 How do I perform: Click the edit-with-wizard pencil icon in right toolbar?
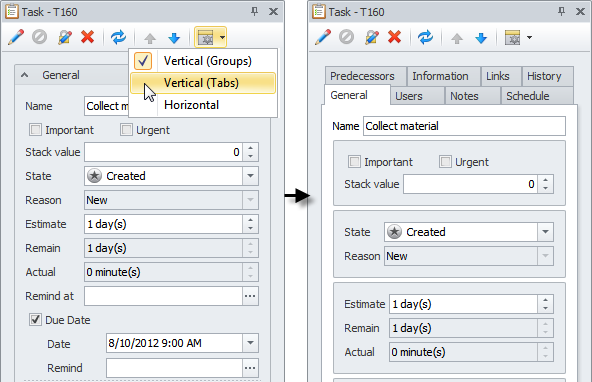[372, 37]
